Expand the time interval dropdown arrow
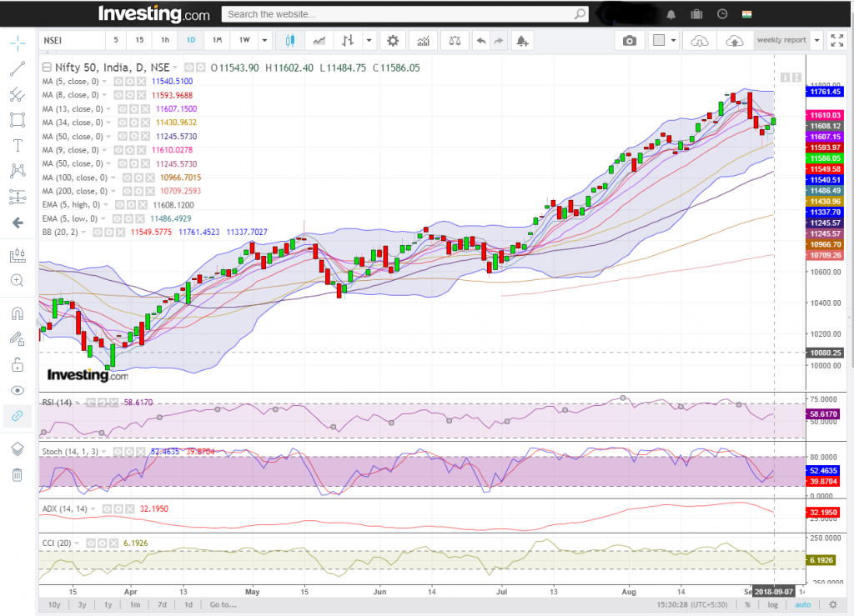The height and width of the screenshot is (616, 854). [x=264, y=40]
